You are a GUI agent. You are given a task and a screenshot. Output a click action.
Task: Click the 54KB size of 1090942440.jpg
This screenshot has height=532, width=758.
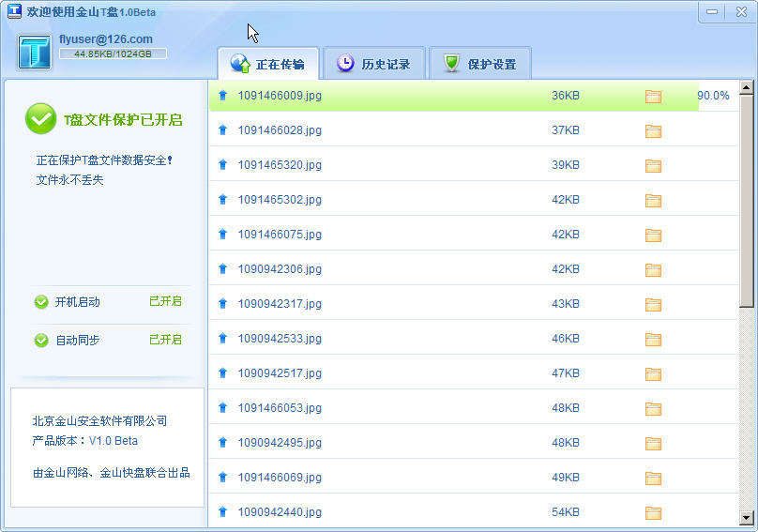(x=565, y=511)
